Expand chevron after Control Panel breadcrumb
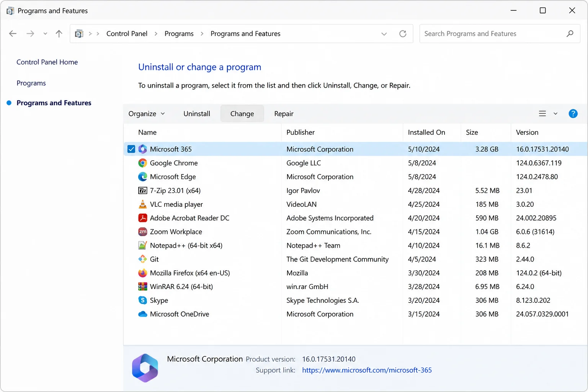This screenshot has height=392, width=588. [x=156, y=34]
